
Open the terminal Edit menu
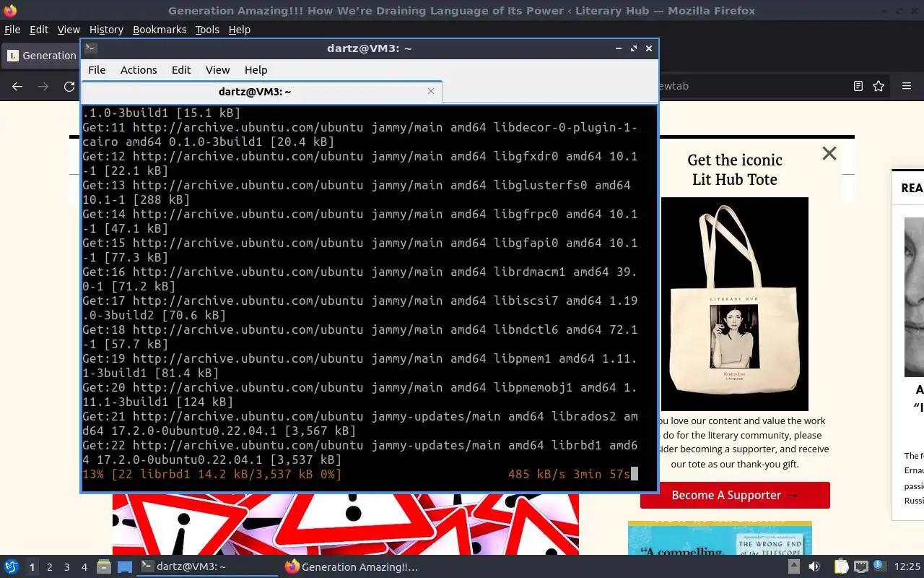(181, 70)
